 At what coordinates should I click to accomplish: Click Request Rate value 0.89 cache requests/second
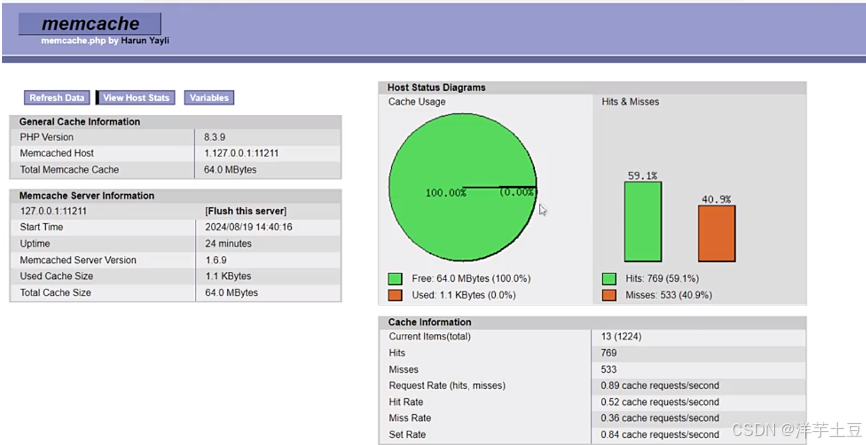point(660,385)
